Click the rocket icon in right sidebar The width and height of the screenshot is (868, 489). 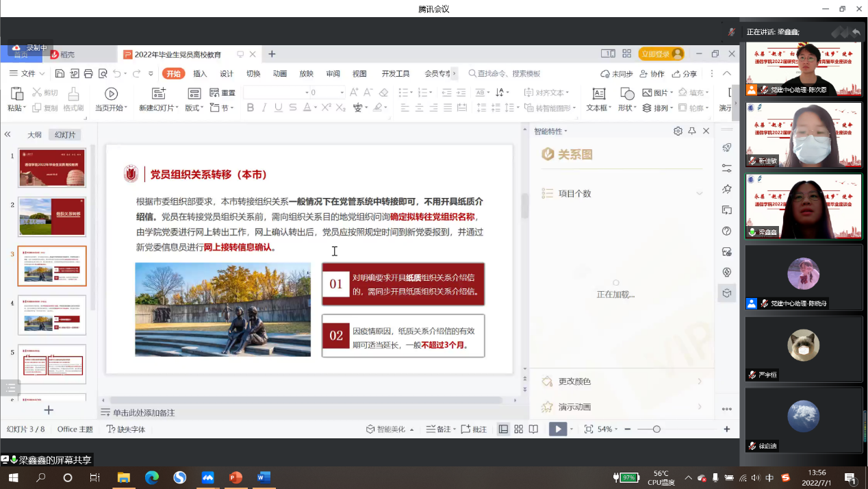(727, 147)
